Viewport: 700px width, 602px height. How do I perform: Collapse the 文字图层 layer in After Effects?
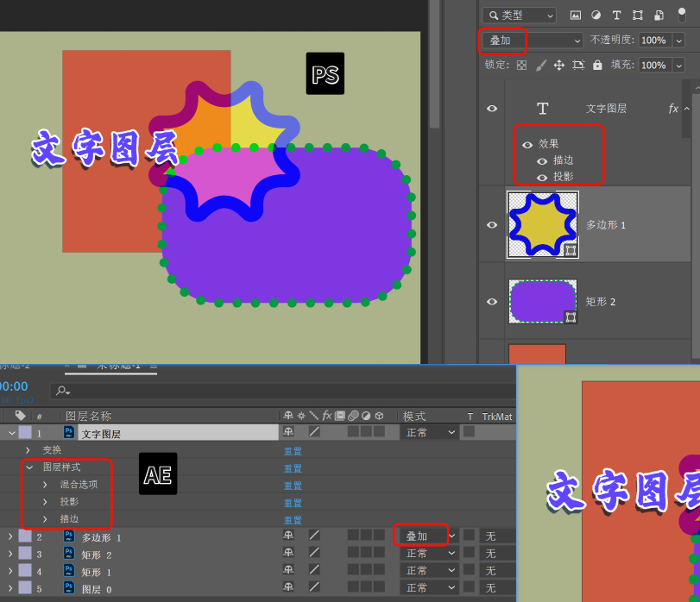point(12,433)
